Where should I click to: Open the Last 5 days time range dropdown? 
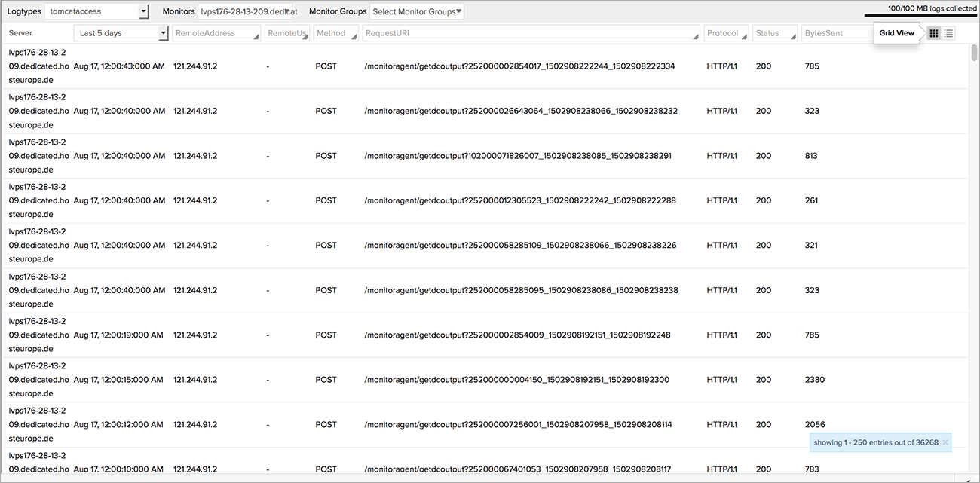[121, 33]
